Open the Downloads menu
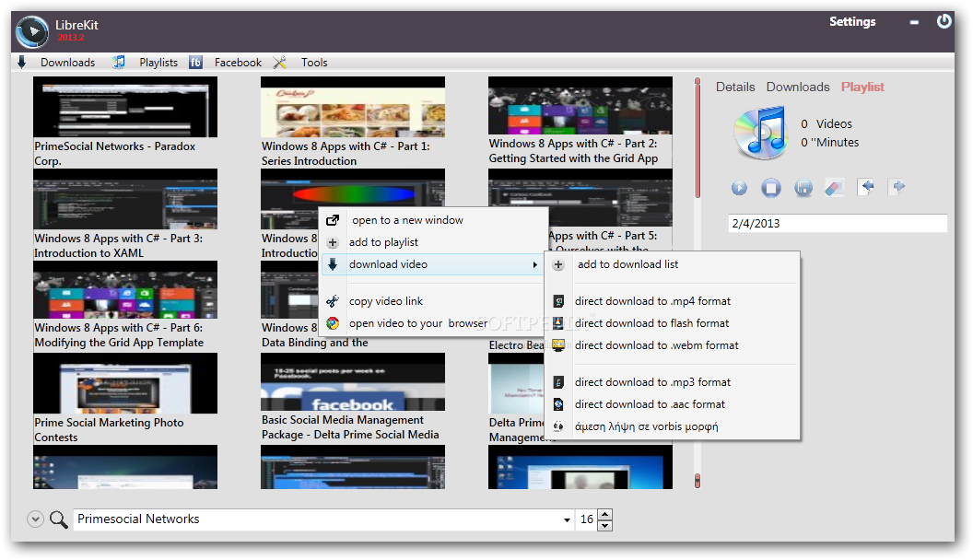The image size is (973, 560). pos(67,63)
